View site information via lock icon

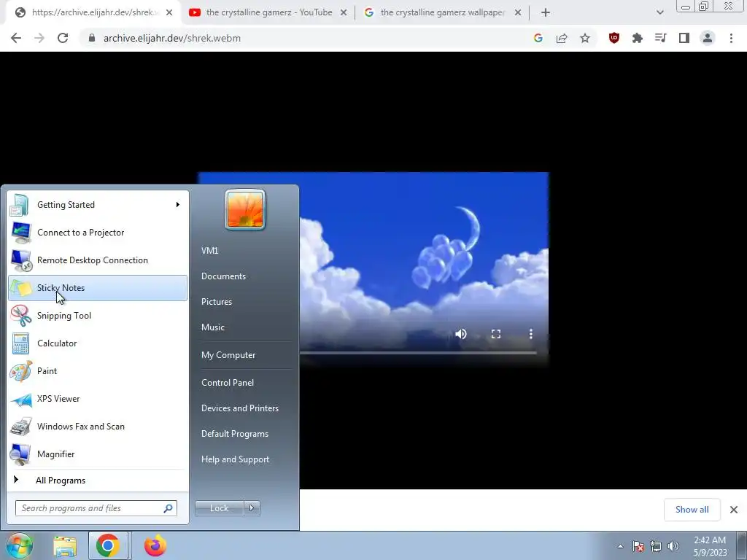pos(92,38)
